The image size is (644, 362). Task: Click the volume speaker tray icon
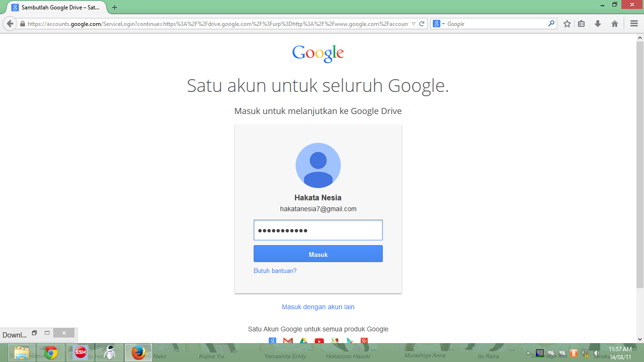tap(597, 353)
